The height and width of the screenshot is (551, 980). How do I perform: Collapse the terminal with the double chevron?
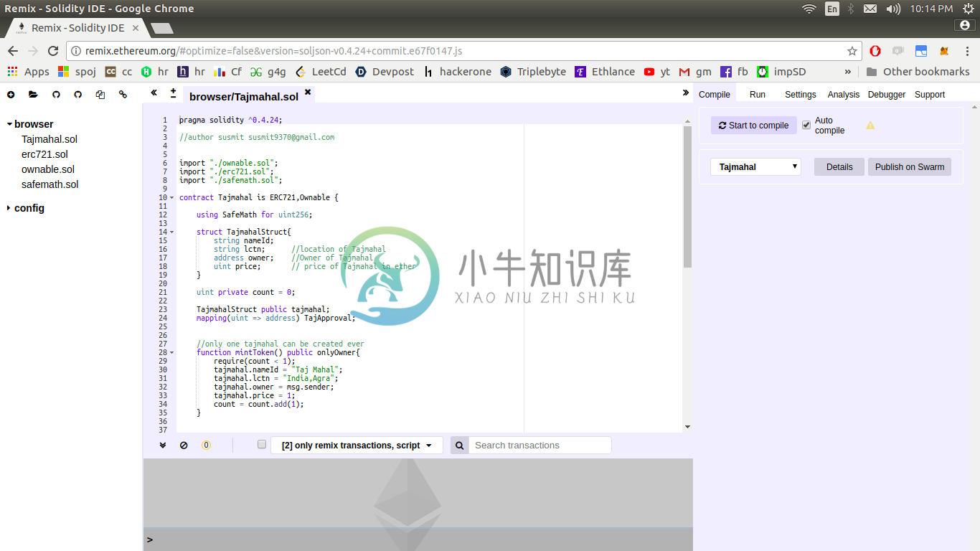(163, 445)
